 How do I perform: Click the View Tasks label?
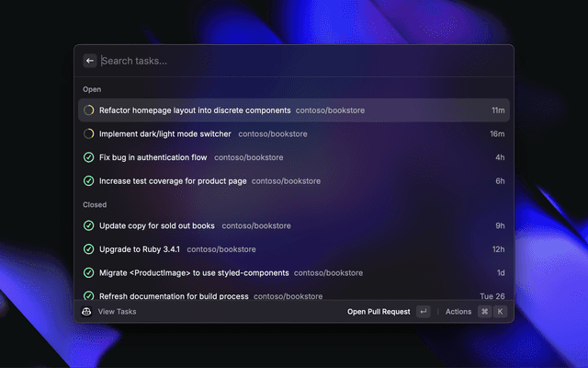117,312
